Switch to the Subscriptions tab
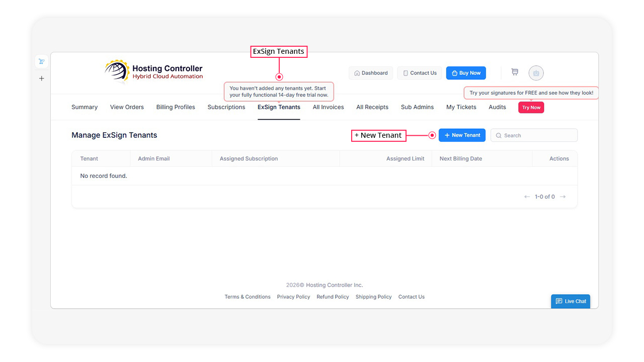Screen dimensions: 644x362 (x=226, y=107)
